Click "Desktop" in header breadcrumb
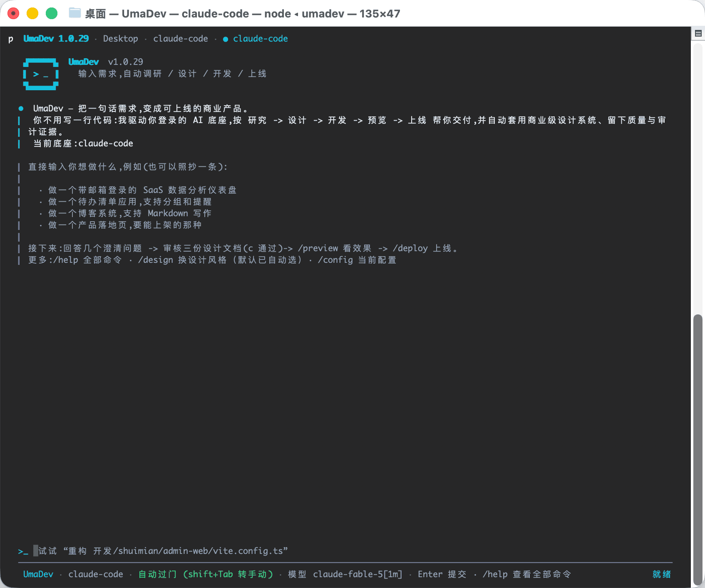 [x=120, y=39]
